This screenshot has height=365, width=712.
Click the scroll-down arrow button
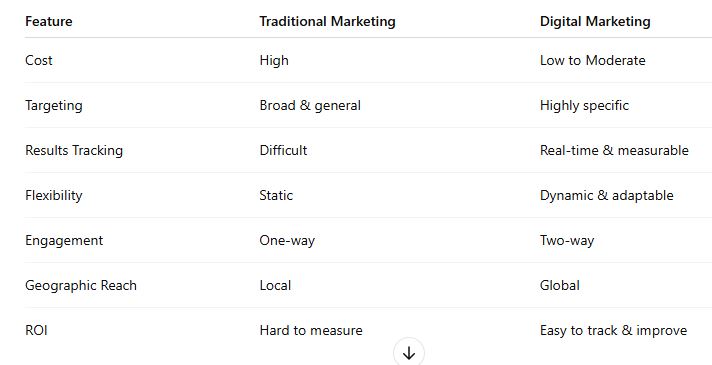tap(409, 353)
